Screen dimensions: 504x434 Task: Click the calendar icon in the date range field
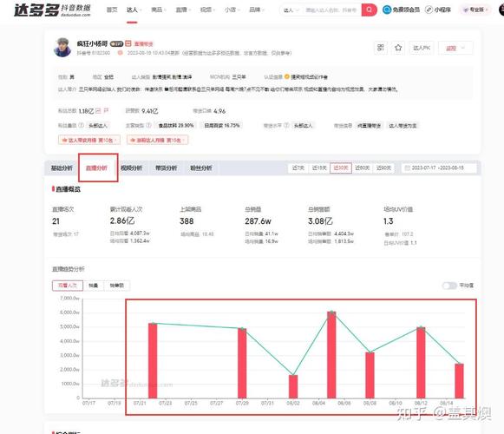[407, 168]
